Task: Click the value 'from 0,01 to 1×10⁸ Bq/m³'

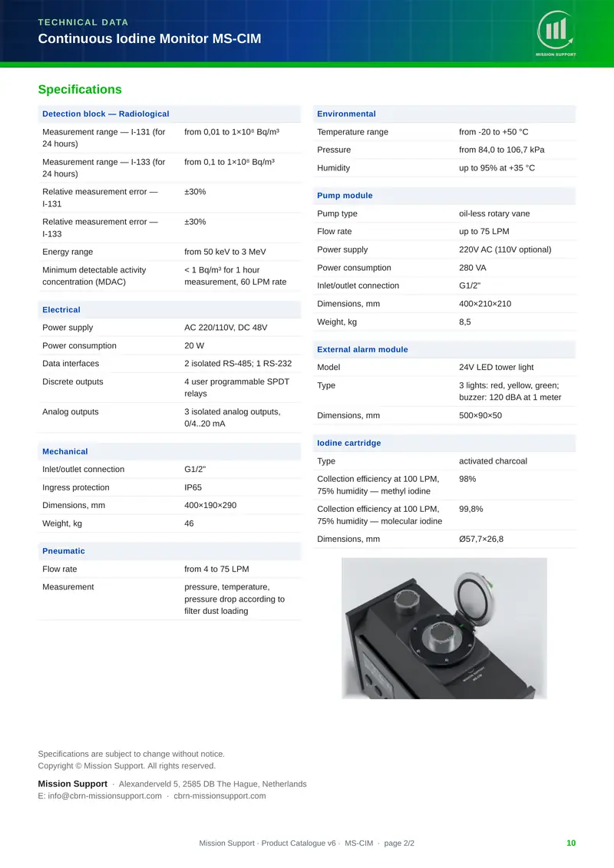Action: tap(232, 132)
